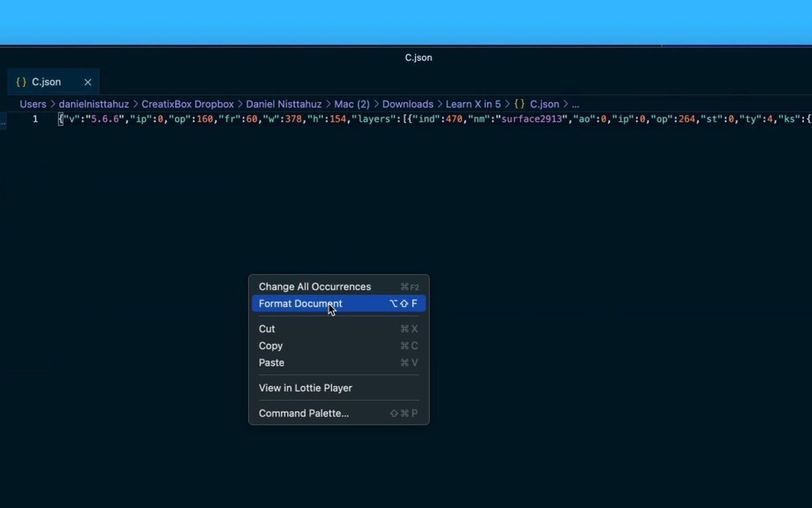Open C.json breadcrumb file segment

click(x=544, y=104)
